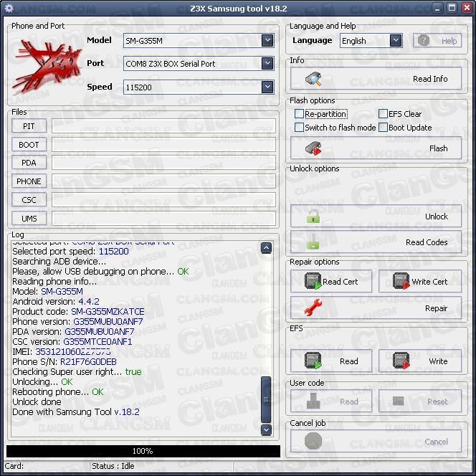Maximize the Z3X Samsung tool window
This screenshot has height=476, width=476.
point(452,8)
